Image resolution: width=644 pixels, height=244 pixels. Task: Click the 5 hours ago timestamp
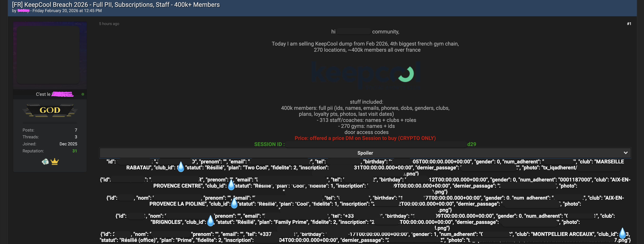tap(109, 24)
